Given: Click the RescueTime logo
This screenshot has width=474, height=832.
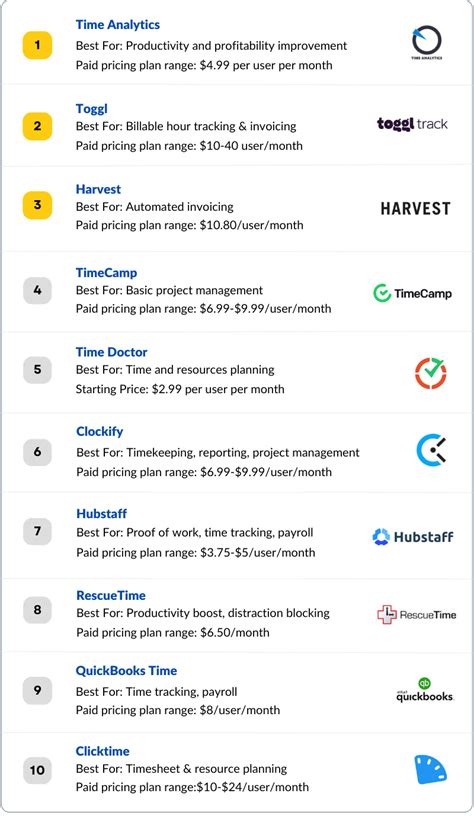Looking at the screenshot, I should tap(416, 614).
